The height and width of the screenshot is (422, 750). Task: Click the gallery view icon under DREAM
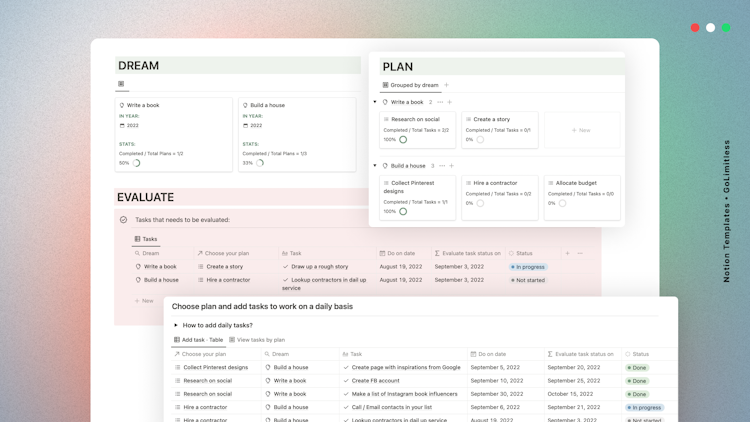click(121, 84)
